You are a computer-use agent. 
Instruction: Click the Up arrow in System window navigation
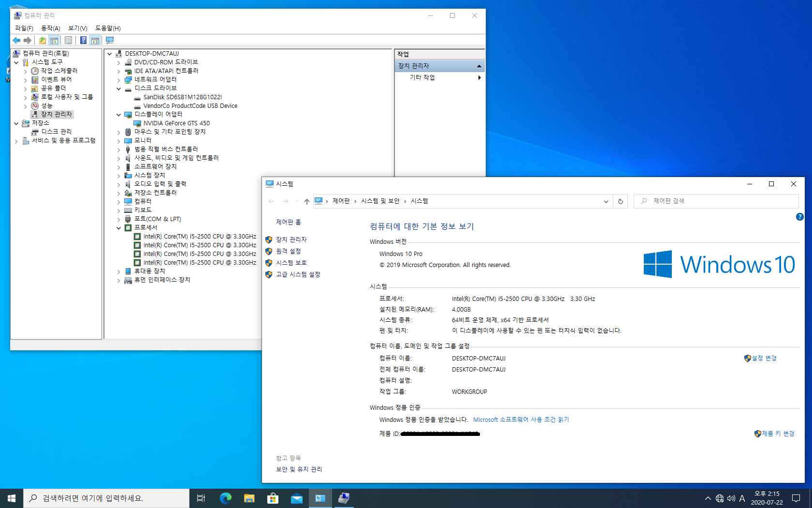pos(306,201)
